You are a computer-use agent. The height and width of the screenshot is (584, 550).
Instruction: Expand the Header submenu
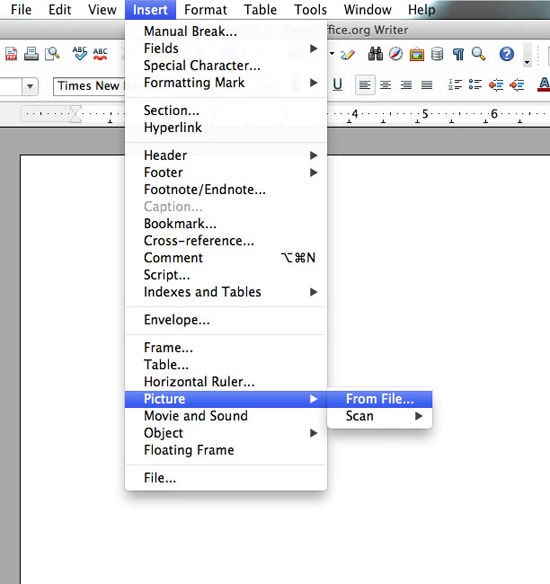point(226,155)
